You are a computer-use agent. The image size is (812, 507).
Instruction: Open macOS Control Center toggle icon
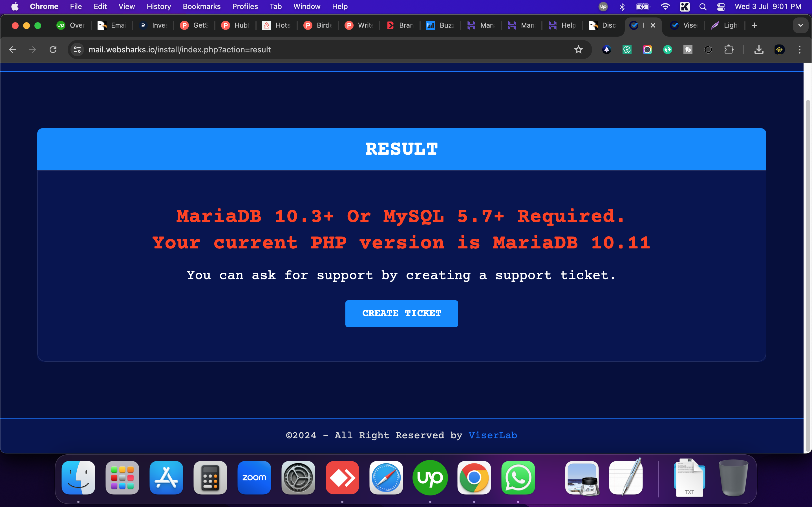721,7
